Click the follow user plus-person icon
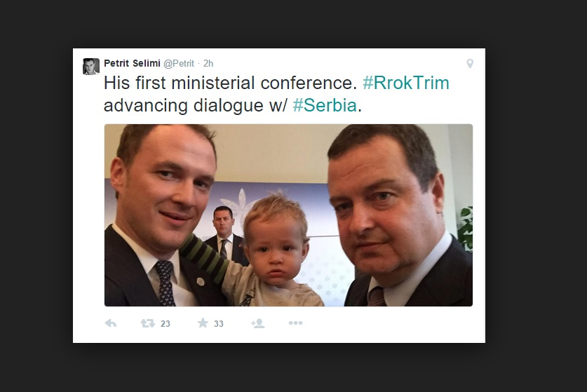 point(257,323)
